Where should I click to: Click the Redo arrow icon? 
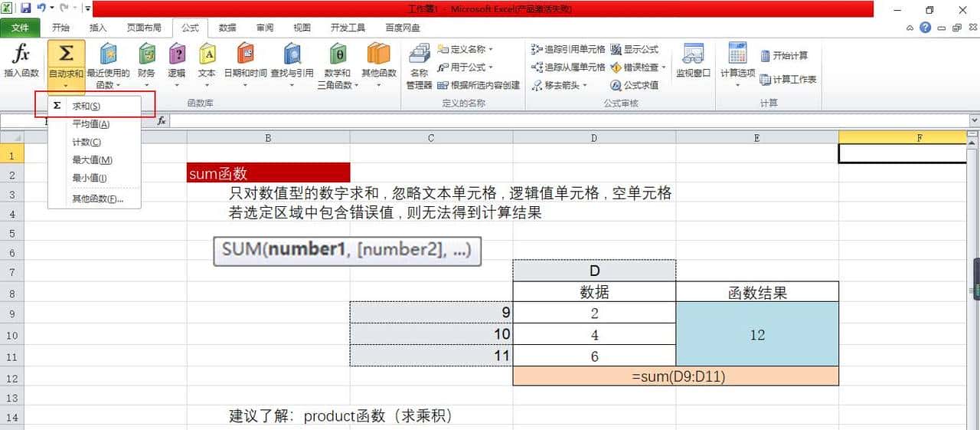tap(64, 9)
